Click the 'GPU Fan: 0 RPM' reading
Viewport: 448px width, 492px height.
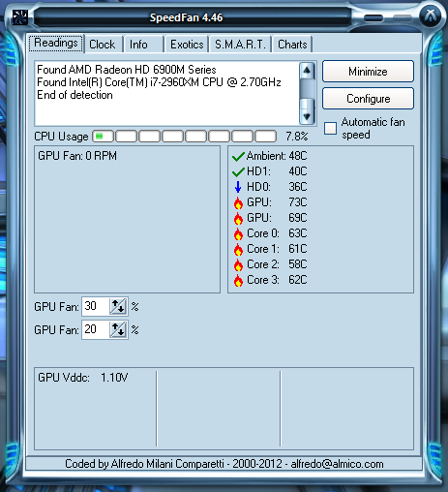coord(77,156)
